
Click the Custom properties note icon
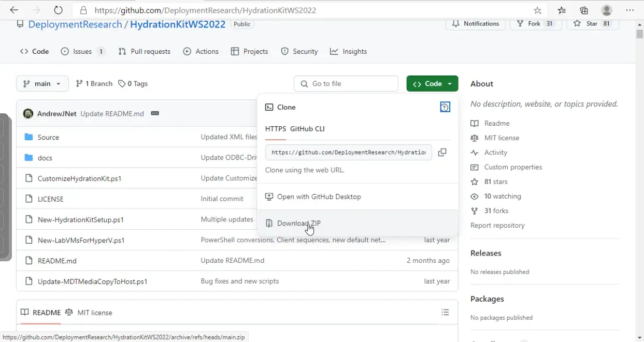click(x=475, y=167)
